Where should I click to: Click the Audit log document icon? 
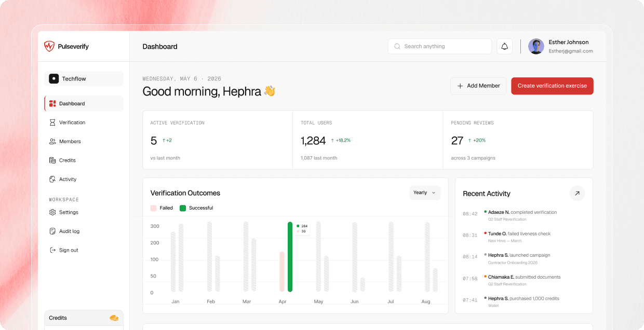point(52,231)
